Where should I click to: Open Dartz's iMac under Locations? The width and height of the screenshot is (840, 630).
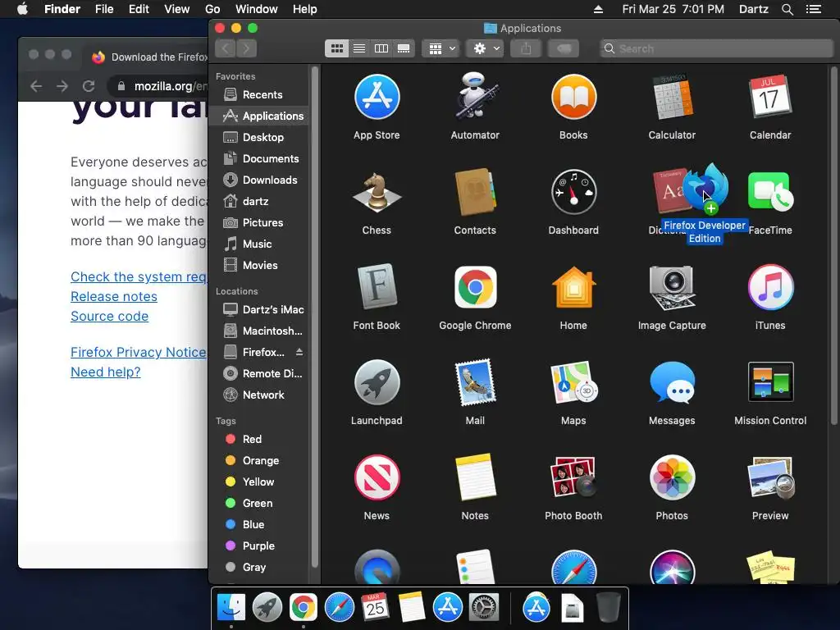click(x=259, y=309)
